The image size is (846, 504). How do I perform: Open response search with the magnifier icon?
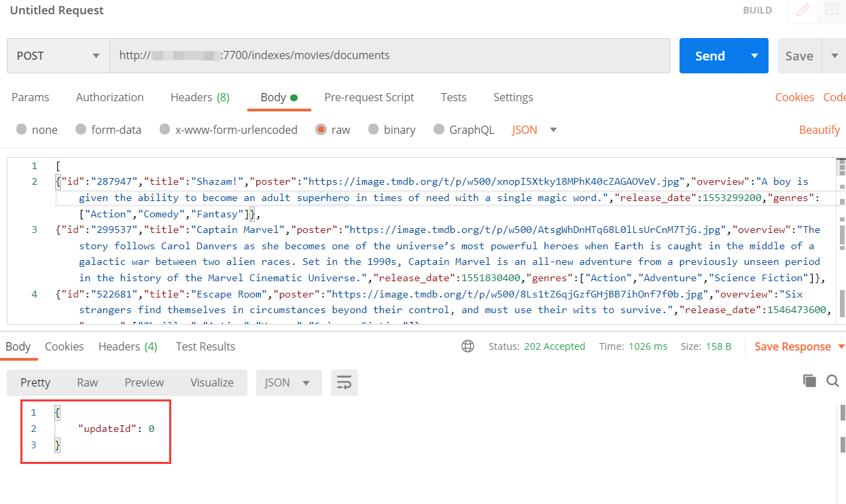[832, 381]
